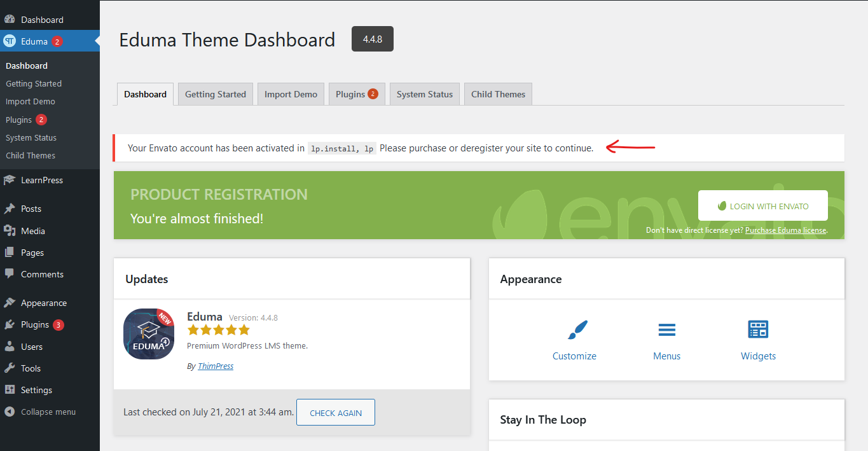Click the Widgets grid icon
Screen dimensions: 868x451
click(x=758, y=330)
